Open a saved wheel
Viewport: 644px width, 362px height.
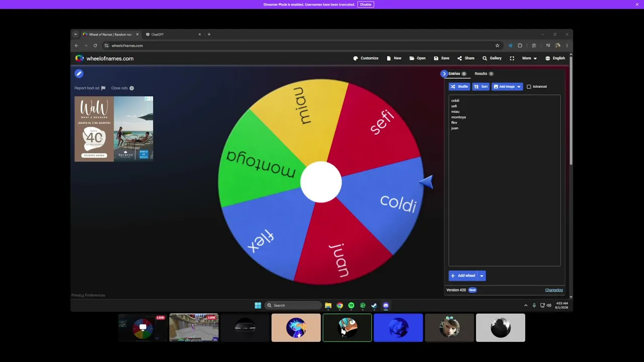pyautogui.click(x=418, y=58)
